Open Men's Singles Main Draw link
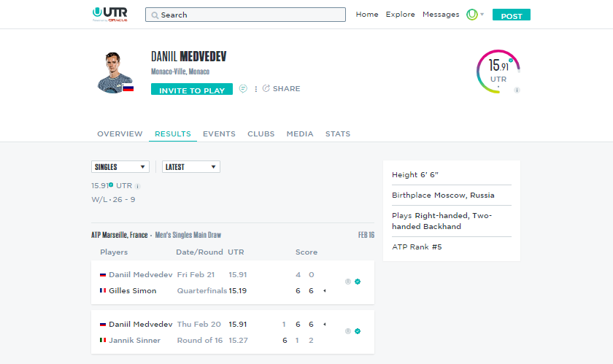Viewport: 613px width, 364px height. [x=188, y=235]
